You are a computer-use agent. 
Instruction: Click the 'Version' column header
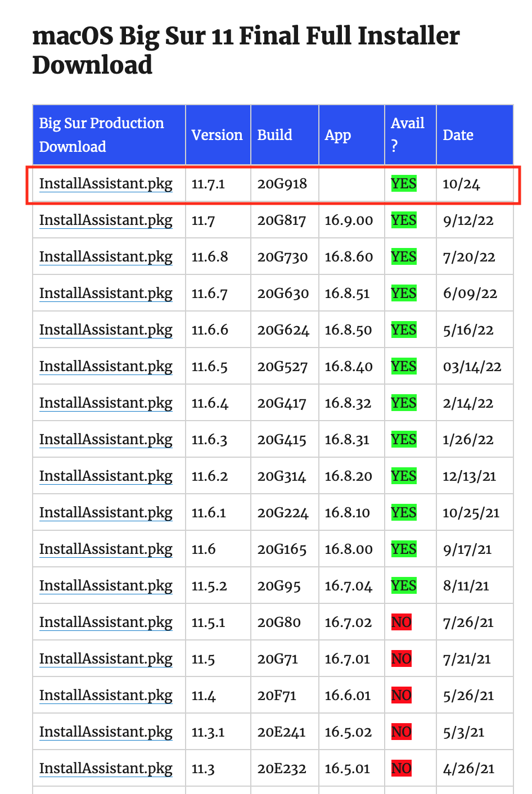(x=217, y=135)
